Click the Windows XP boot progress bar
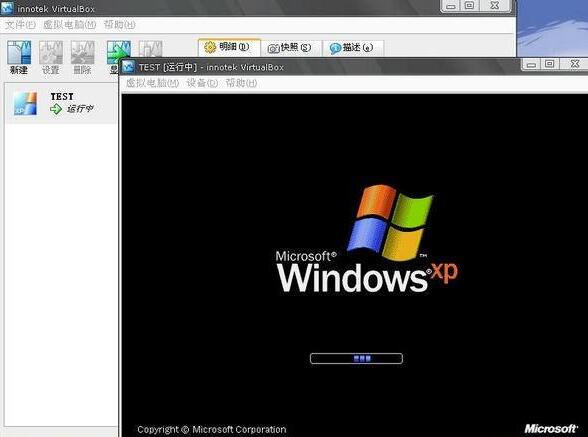This screenshot has height=437, width=588. pos(356,359)
